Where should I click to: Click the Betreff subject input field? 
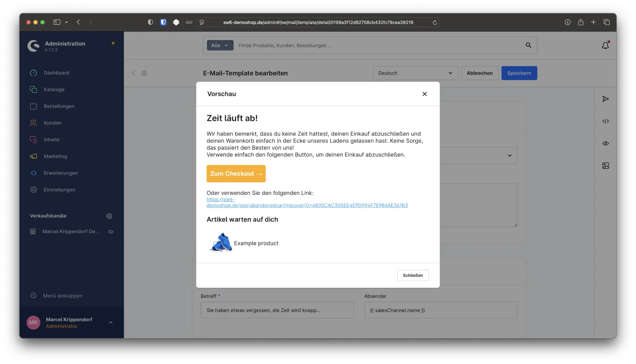[277, 310]
